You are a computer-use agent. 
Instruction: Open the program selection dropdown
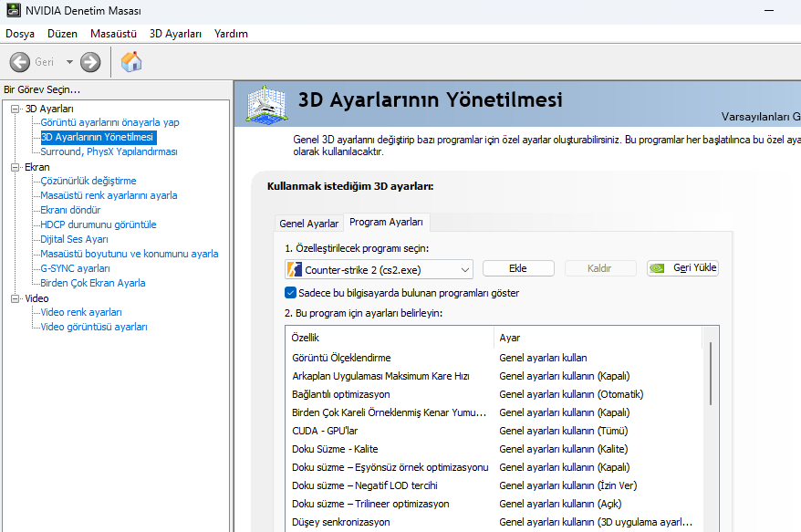coord(464,269)
